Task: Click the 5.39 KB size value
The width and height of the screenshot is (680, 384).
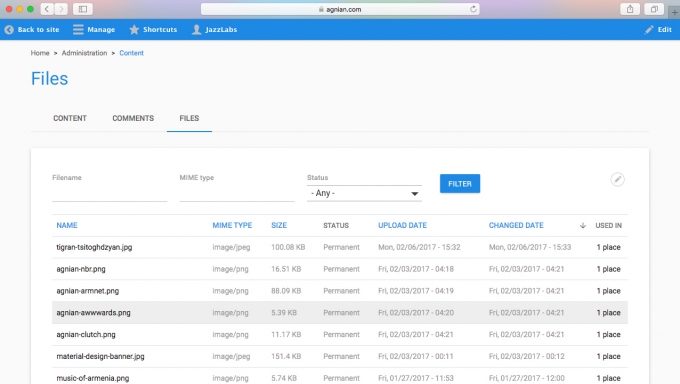Action: point(284,313)
